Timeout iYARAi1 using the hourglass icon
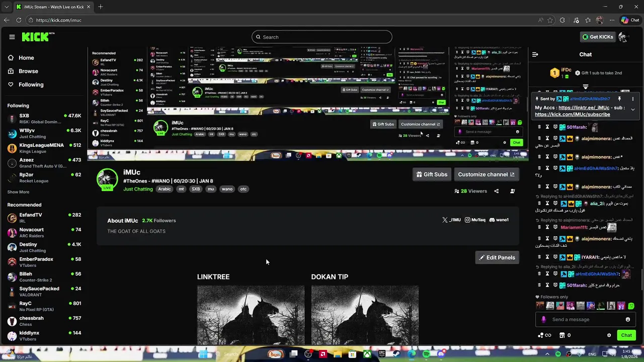Screen dimensions: 644x362 (547, 257)
